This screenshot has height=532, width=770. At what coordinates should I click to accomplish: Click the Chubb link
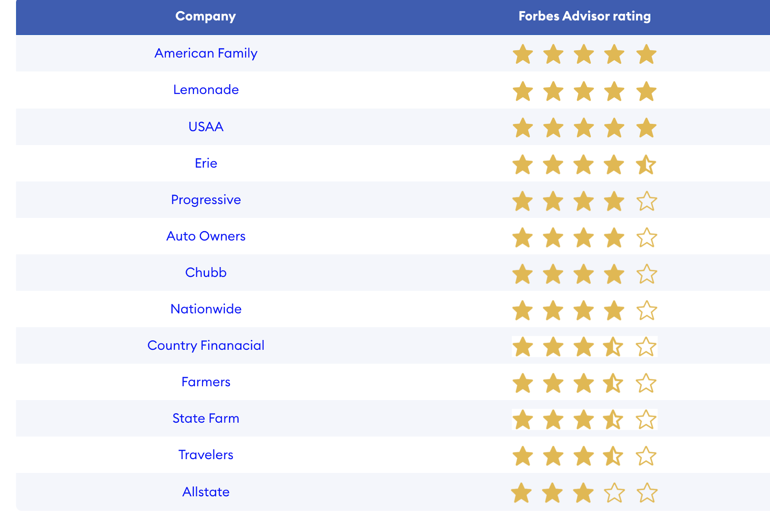(x=206, y=272)
